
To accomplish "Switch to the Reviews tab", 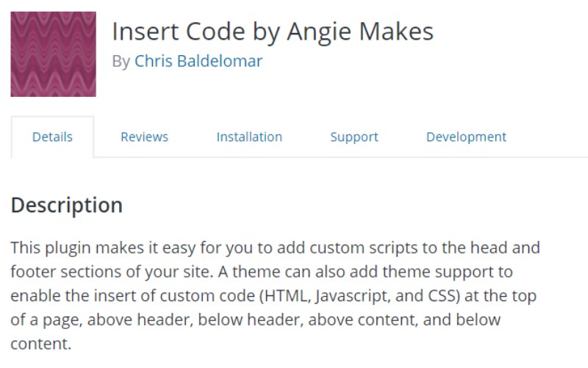I will [x=144, y=137].
